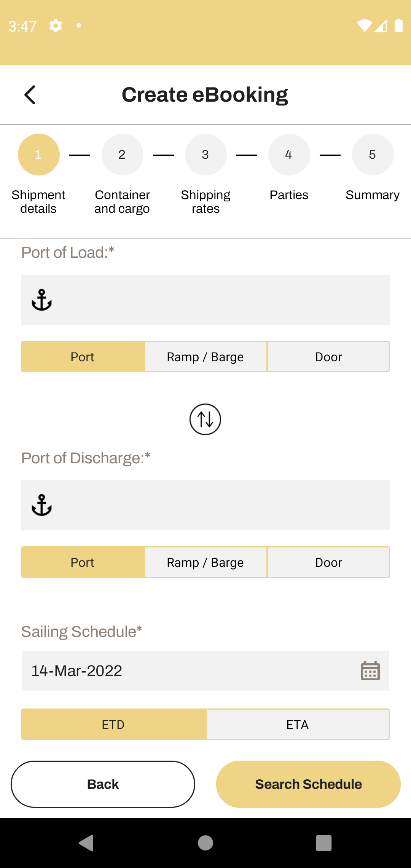Open the 14-Mar-2022 sailing date field
Viewport: 411px width, 868px height.
tap(205, 670)
